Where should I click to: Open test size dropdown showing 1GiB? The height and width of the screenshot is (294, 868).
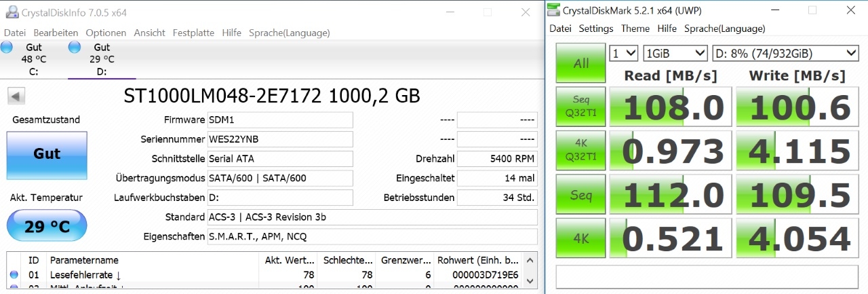(x=675, y=53)
